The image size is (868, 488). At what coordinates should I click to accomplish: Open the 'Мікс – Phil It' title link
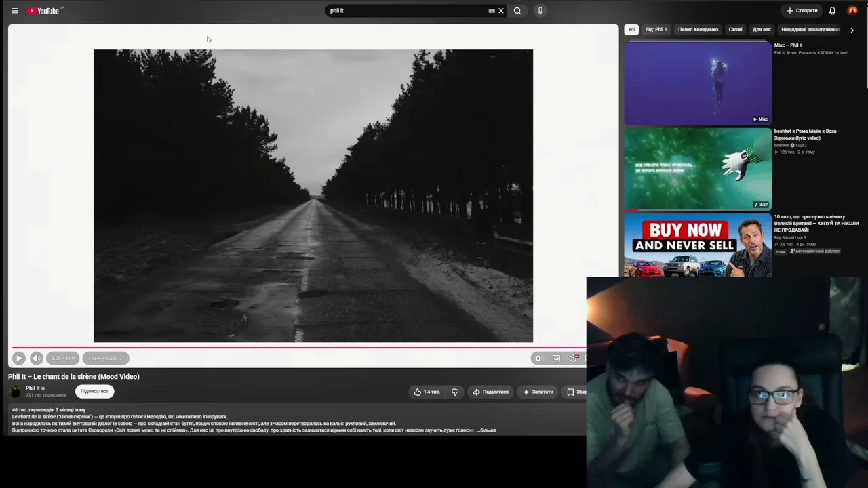tap(788, 45)
